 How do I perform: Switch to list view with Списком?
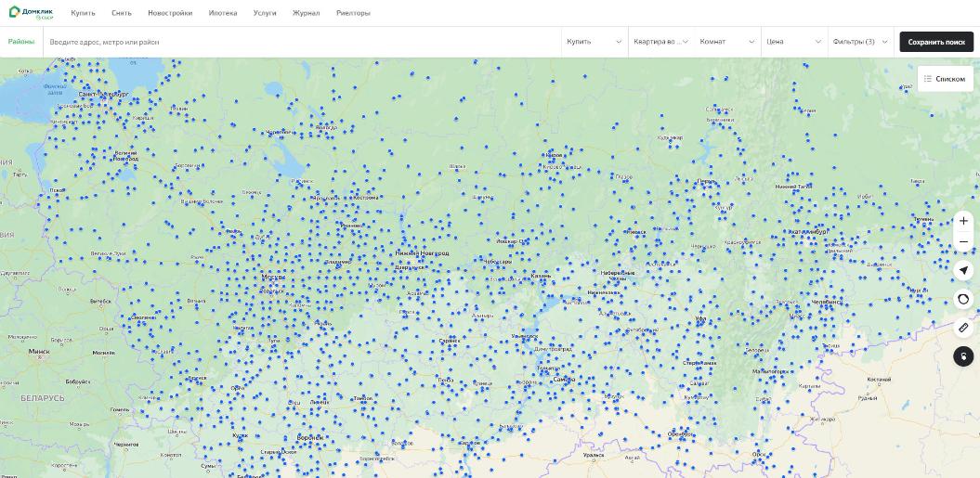(x=945, y=79)
